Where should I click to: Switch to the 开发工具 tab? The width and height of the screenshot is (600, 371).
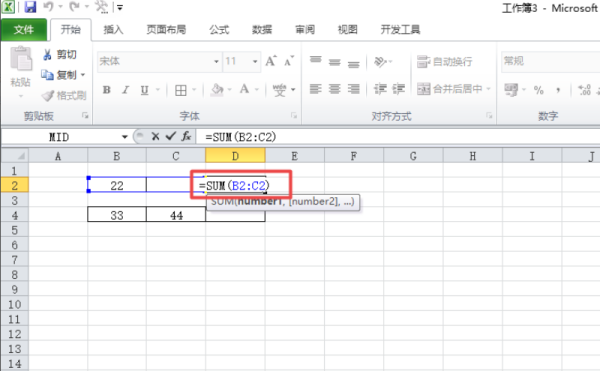[400, 29]
